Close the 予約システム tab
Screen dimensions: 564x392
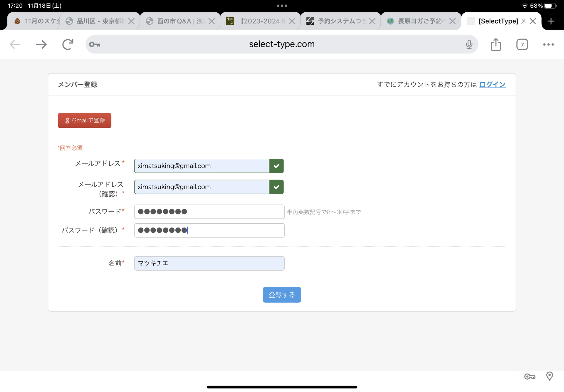[372, 21]
